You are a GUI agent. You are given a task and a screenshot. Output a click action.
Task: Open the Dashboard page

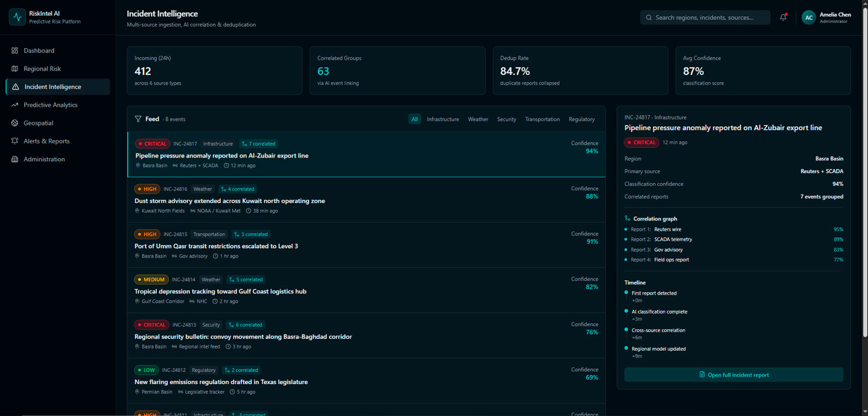(58, 51)
